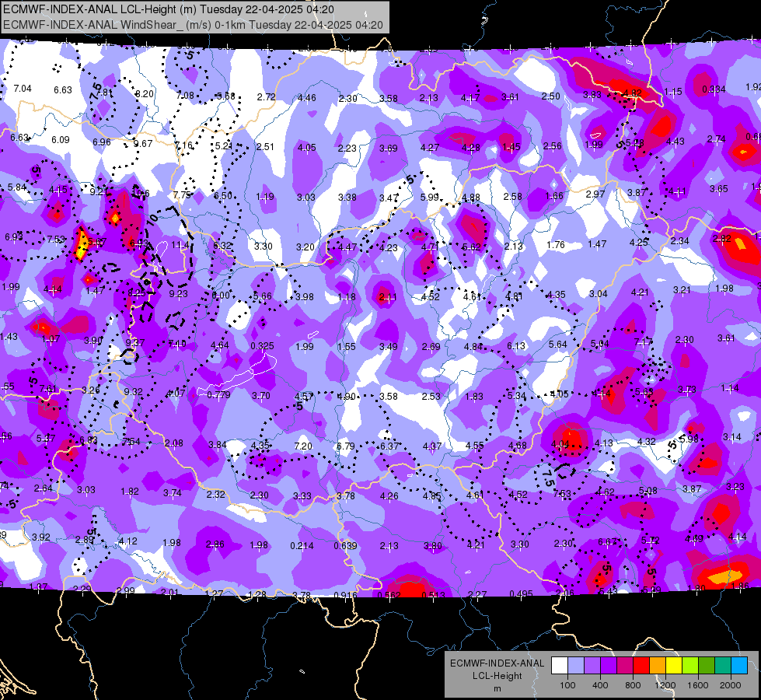Click the wind shear value '6.50'

click(x=223, y=196)
